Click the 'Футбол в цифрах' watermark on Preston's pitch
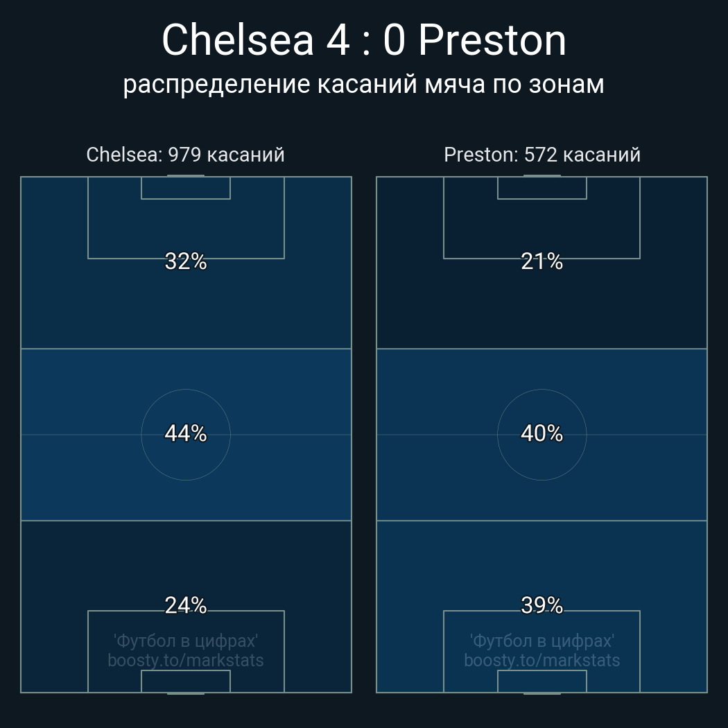This screenshot has width=728, height=728. coord(541,641)
